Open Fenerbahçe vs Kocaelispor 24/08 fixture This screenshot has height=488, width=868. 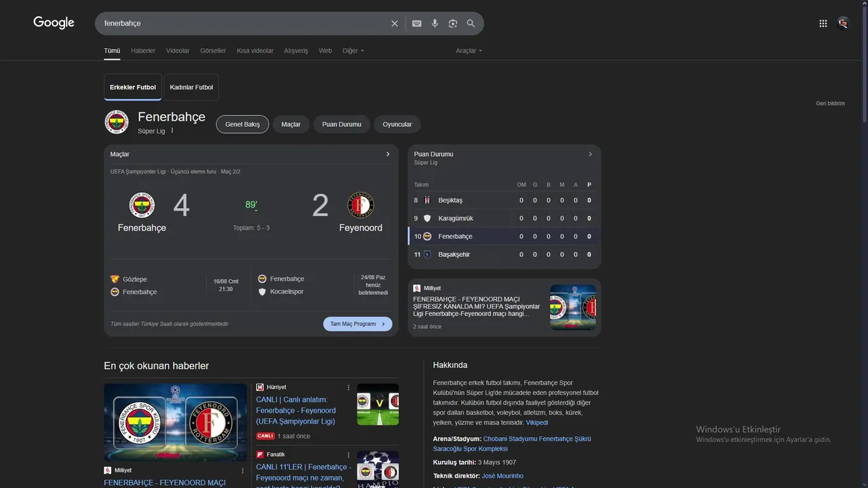323,285
